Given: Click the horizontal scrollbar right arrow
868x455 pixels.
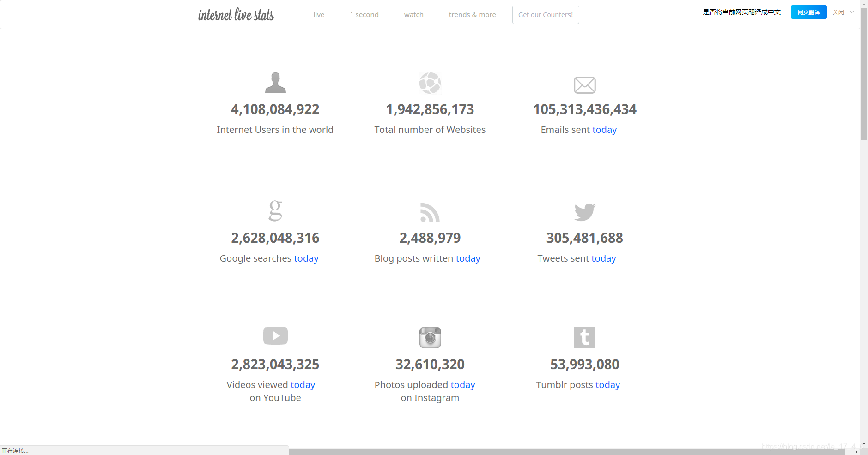Looking at the screenshot, I should [x=856, y=452].
